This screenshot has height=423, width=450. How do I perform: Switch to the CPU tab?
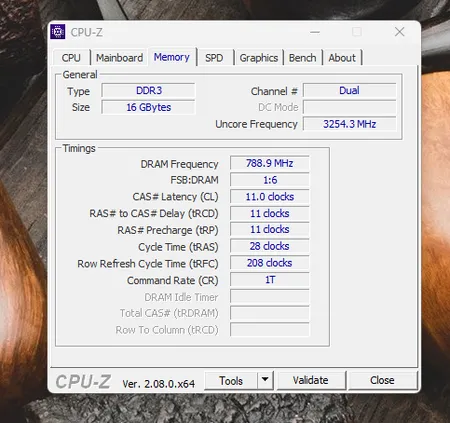(x=71, y=58)
